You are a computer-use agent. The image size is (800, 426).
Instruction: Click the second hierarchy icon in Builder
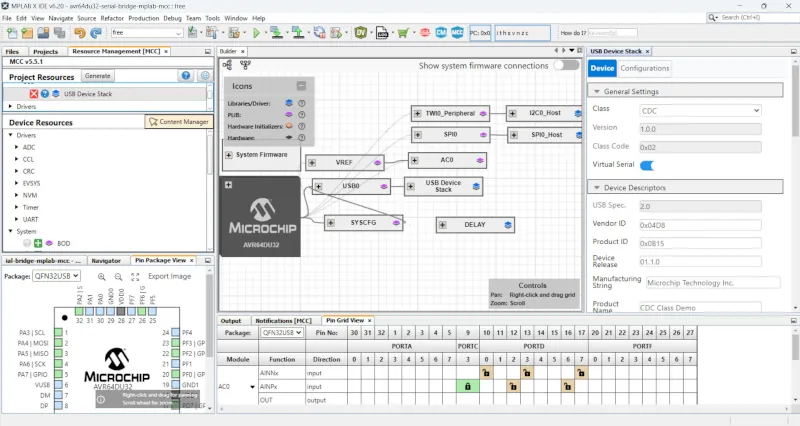click(245, 65)
